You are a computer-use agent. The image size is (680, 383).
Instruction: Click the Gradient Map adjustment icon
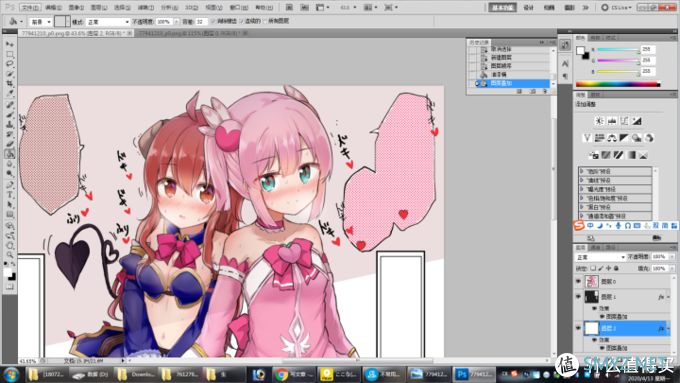tap(631, 155)
